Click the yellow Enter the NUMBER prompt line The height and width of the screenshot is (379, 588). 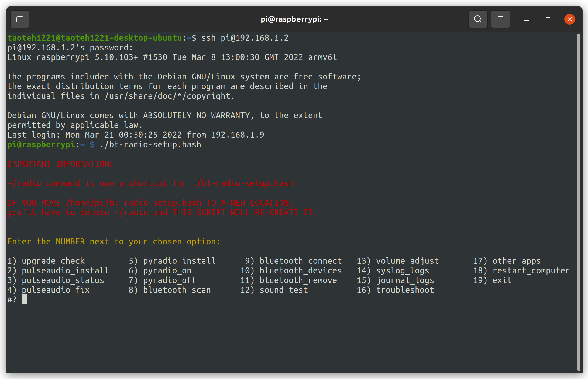[x=114, y=241]
